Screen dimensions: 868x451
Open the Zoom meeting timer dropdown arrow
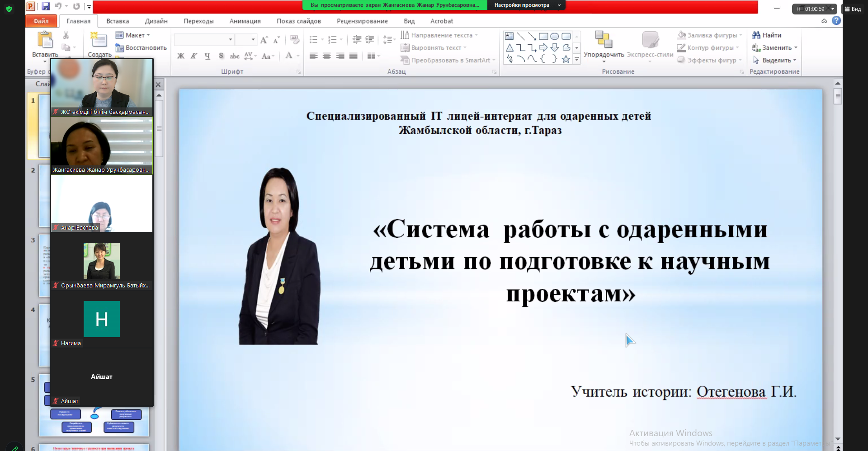click(833, 9)
